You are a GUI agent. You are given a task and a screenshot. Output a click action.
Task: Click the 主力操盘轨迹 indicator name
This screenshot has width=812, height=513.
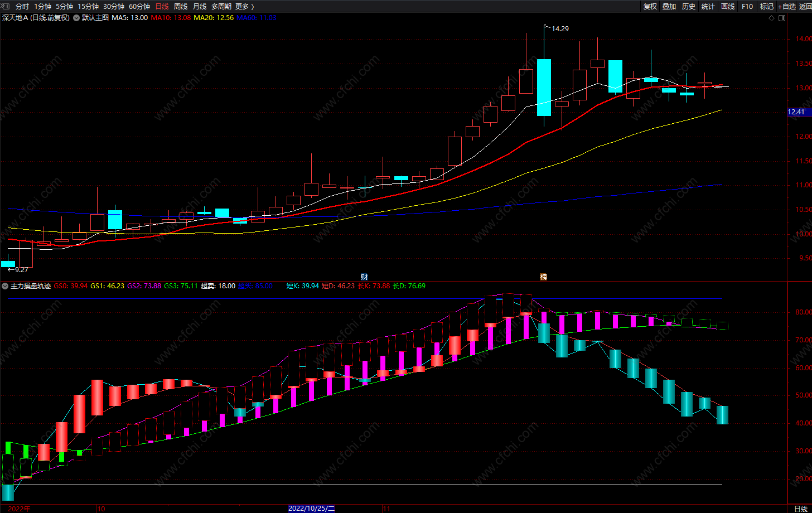click(x=31, y=286)
